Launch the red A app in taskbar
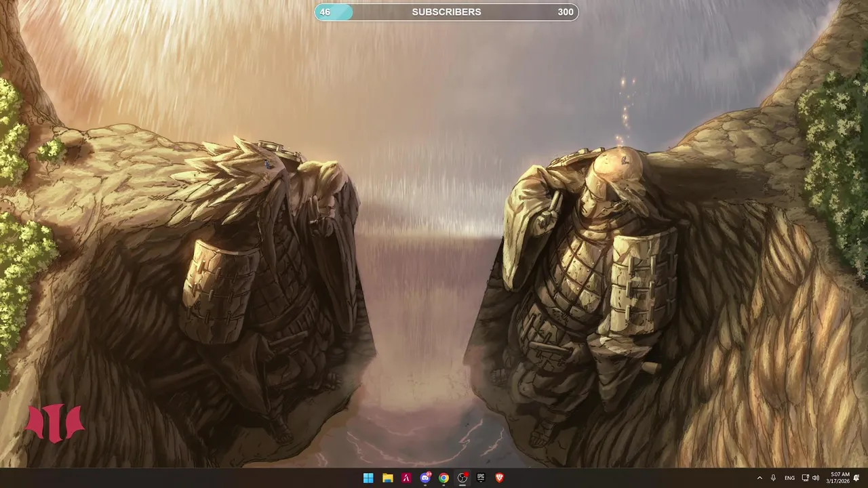The width and height of the screenshot is (868, 488). tap(406, 478)
